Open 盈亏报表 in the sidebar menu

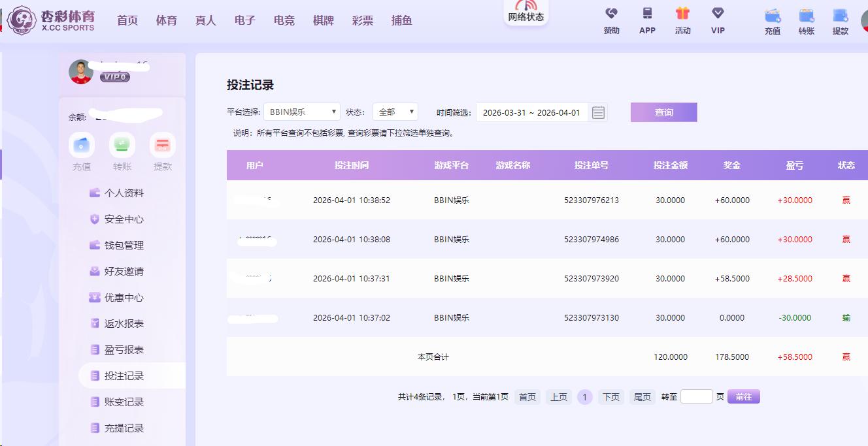pyautogui.click(x=124, y=350)
